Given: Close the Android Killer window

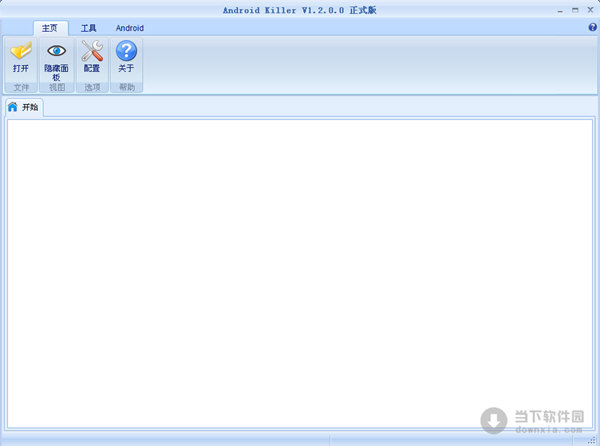Looking at the screenshot, I should pyautogui.click(x=590, y=10).
